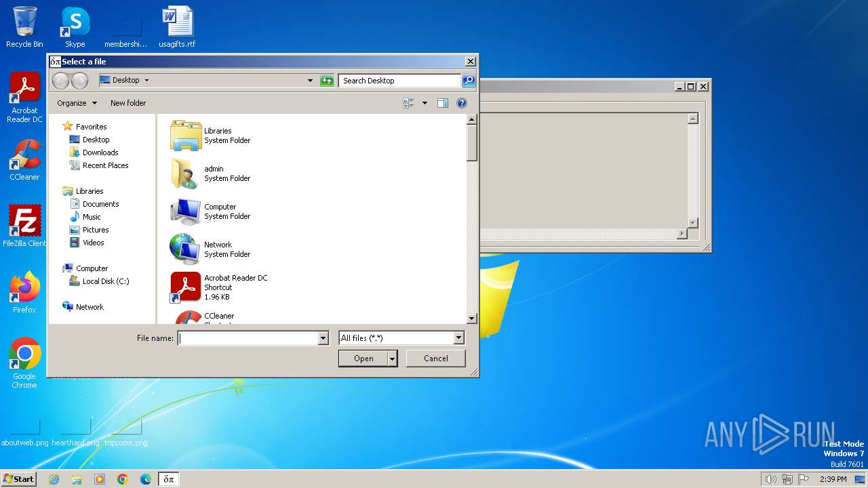
Task: Open Local Disk (C:) in navigation pane
Action: coord(99,281)
